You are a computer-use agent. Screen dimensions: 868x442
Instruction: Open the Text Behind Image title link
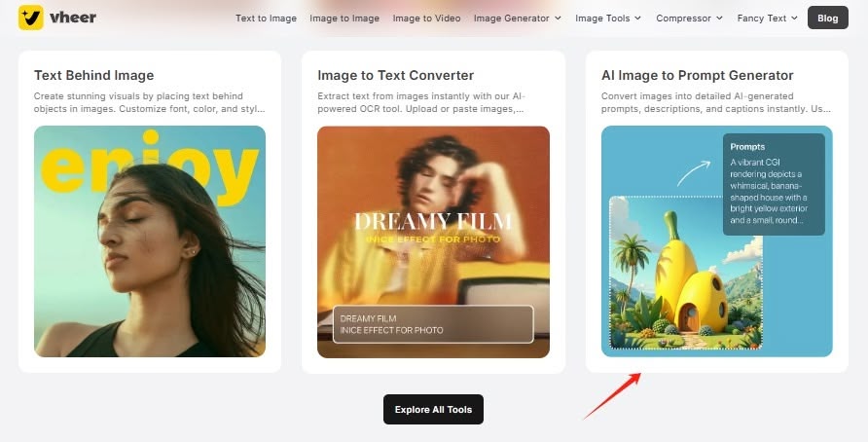(x=94, y=75)
